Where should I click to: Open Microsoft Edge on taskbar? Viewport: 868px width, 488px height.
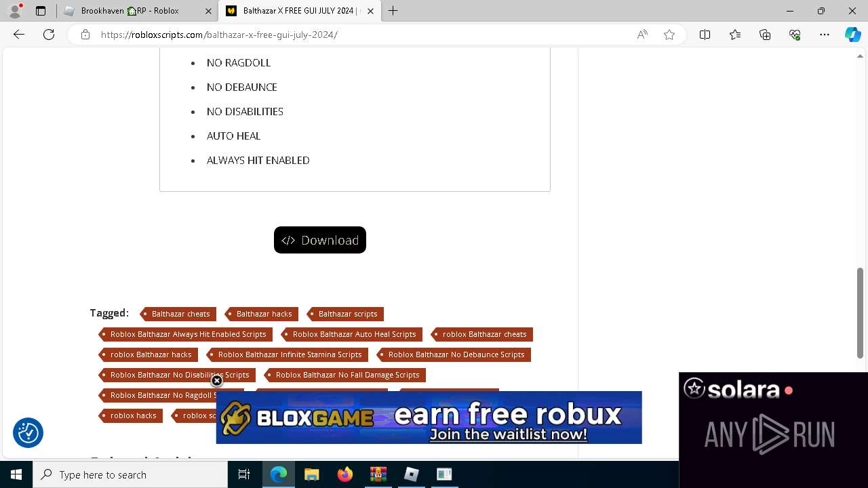pyautogui.click(x=279, y=474)
